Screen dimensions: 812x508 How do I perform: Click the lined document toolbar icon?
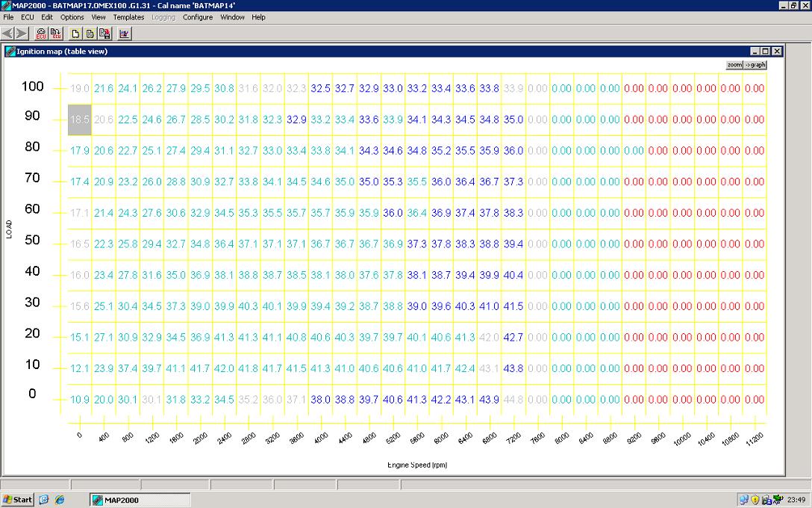click(90, 34)
